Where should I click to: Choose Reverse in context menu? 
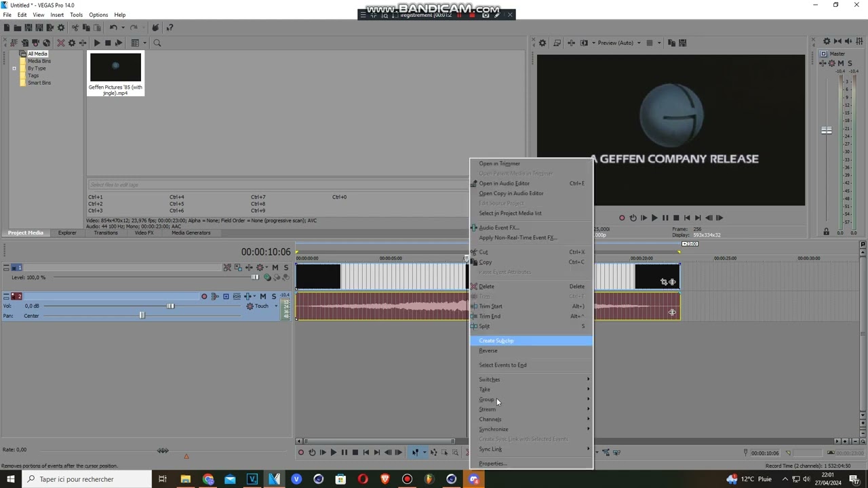[531, 350]
